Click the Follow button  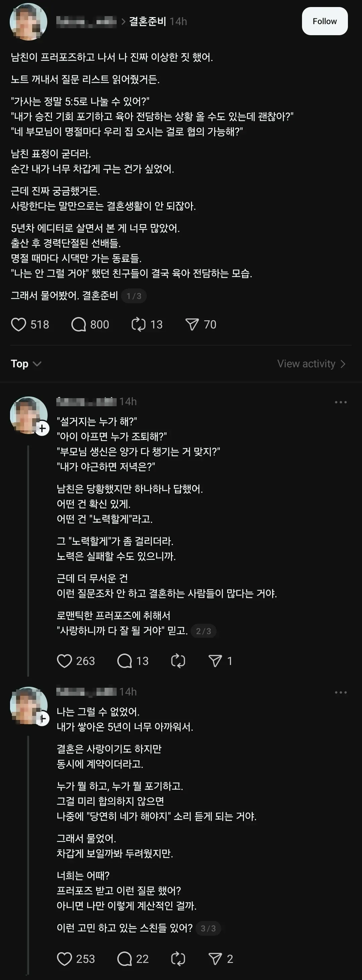pyautogui.click(x=324, y=21)
